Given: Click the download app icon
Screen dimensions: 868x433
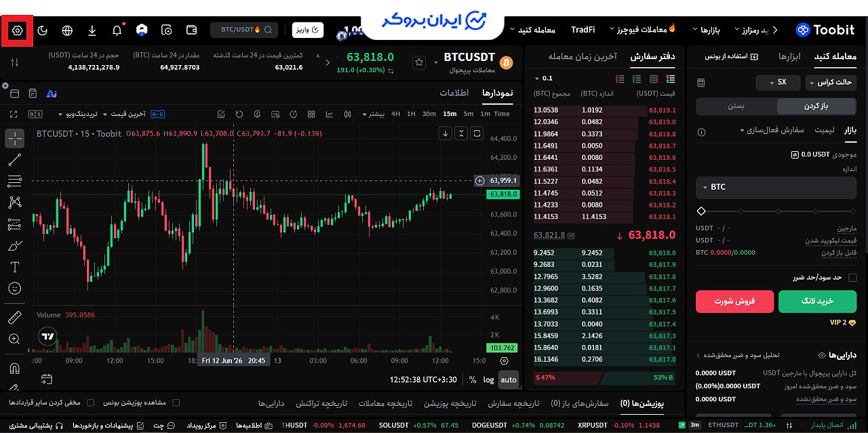Looking at the screenshot, I should [x=92, y=30].
